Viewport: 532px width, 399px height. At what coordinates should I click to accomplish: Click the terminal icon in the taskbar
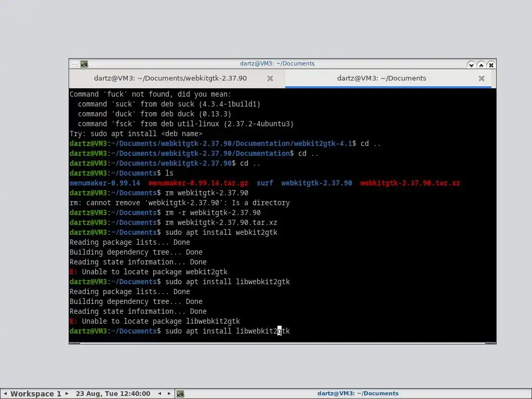tap(180, 394)
